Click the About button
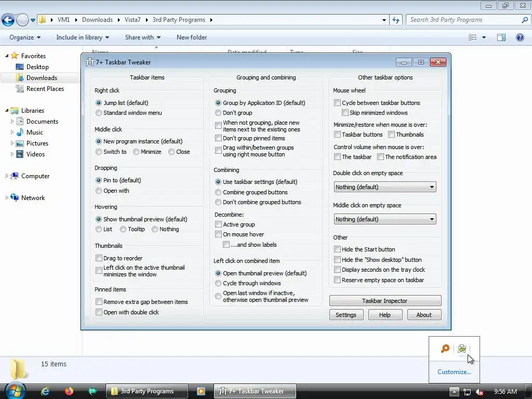Image resolution: width=532 pixels, height=399 pixels. [x=424, y=315]
